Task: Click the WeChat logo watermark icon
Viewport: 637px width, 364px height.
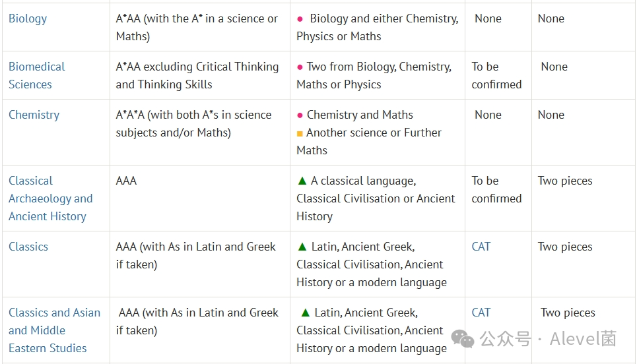Action: tap(463, 339)
